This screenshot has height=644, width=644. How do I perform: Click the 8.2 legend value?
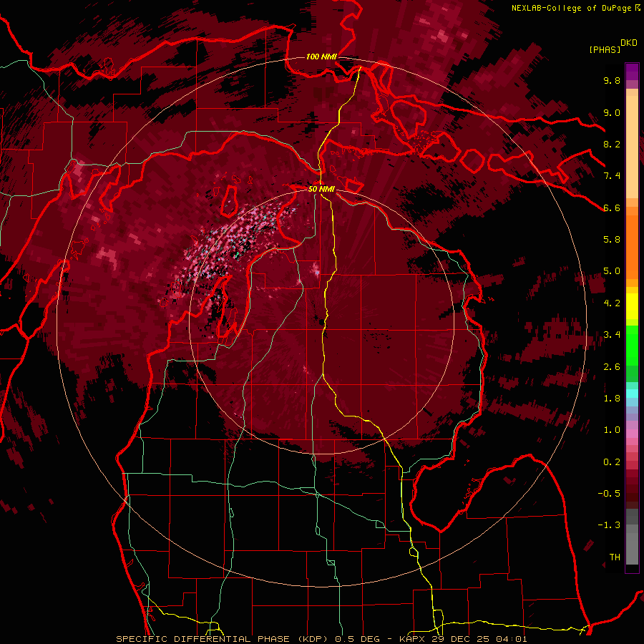pyautogui.click(x=612, y=144)
